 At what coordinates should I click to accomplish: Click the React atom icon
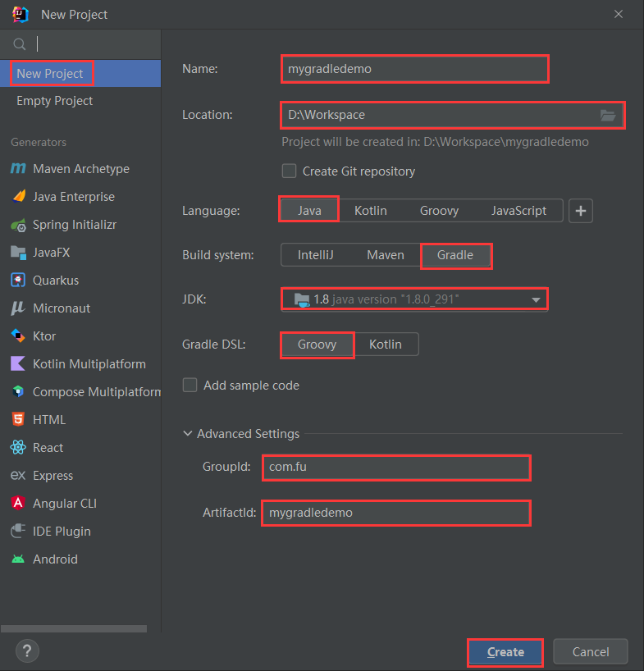[18, 448]
